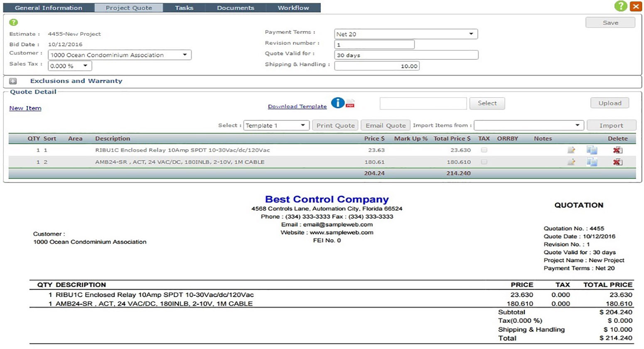Open the Customer dropdown list
The image size is (644, 349).
point(119,55)
